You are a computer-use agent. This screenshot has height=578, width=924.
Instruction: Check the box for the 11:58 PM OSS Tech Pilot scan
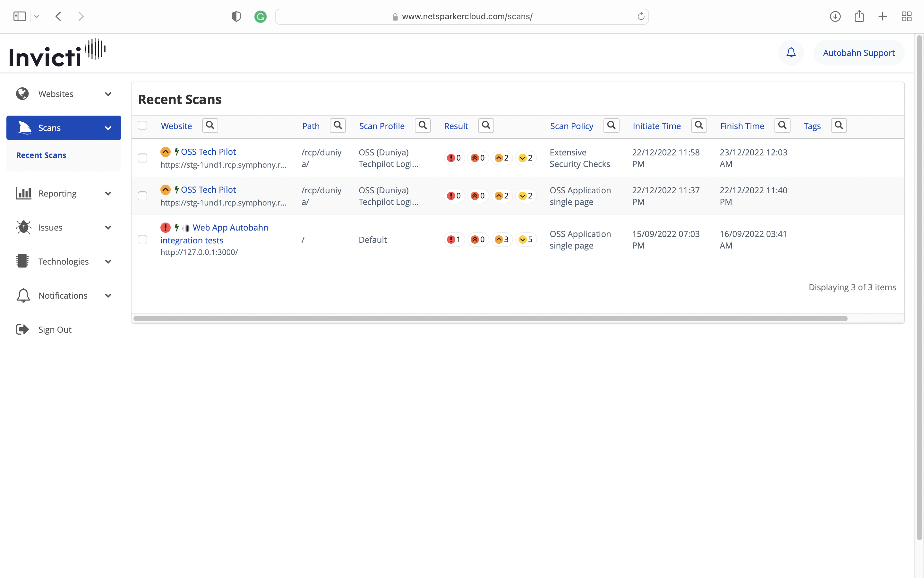[x=142, y=158]
